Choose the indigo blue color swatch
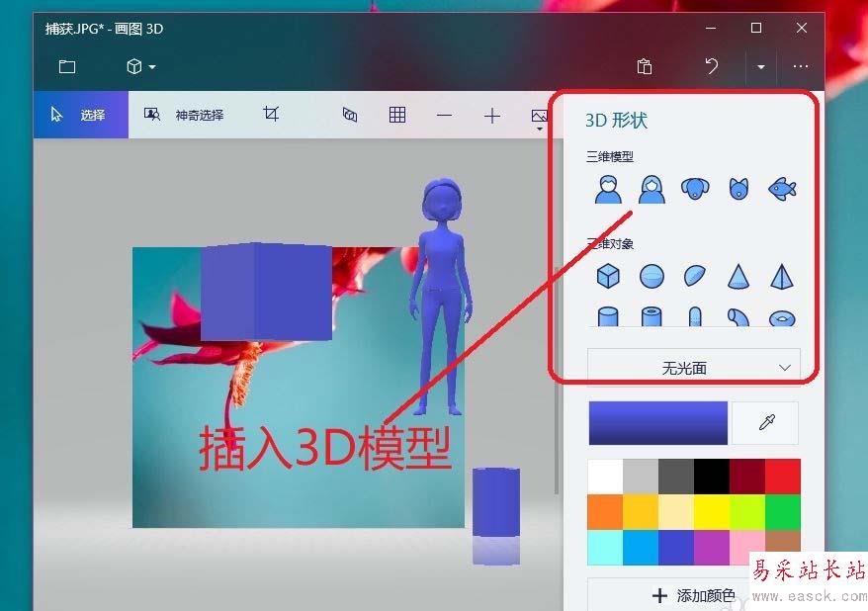Viewport: 868px width, 611px height. (676, 548)
